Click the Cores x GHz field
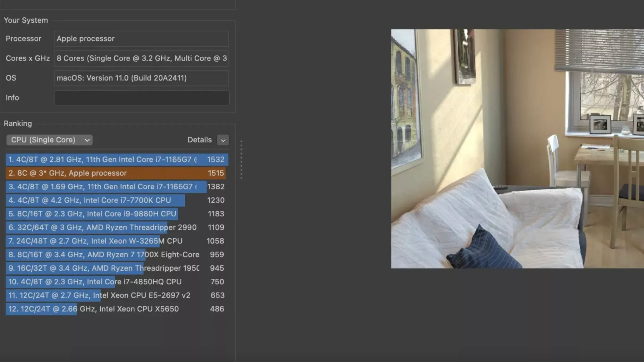The width and height of the screenshot is (644, 362). pos(142,58)
